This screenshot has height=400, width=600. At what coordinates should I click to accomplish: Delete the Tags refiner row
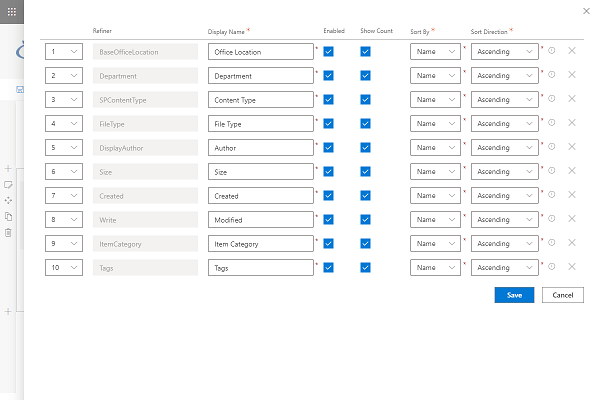coord(572,266)
